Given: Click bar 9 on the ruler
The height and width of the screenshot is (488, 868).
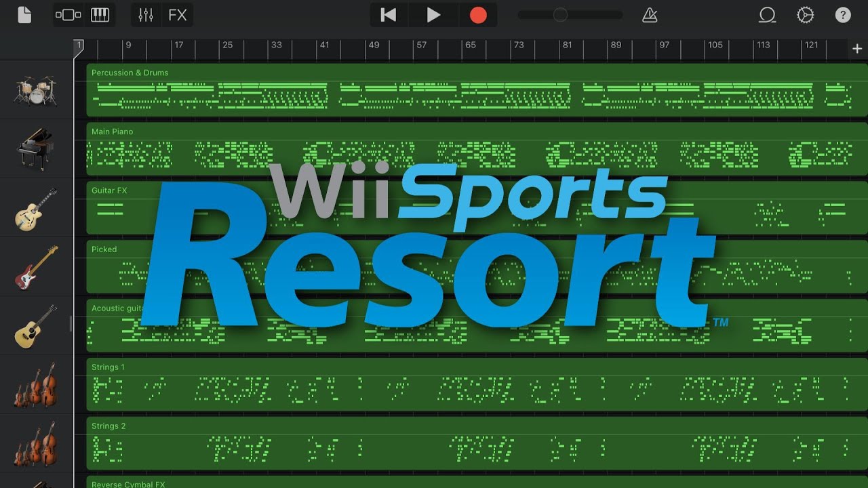Looking at the screenshot, I should (x=128, y=45).
